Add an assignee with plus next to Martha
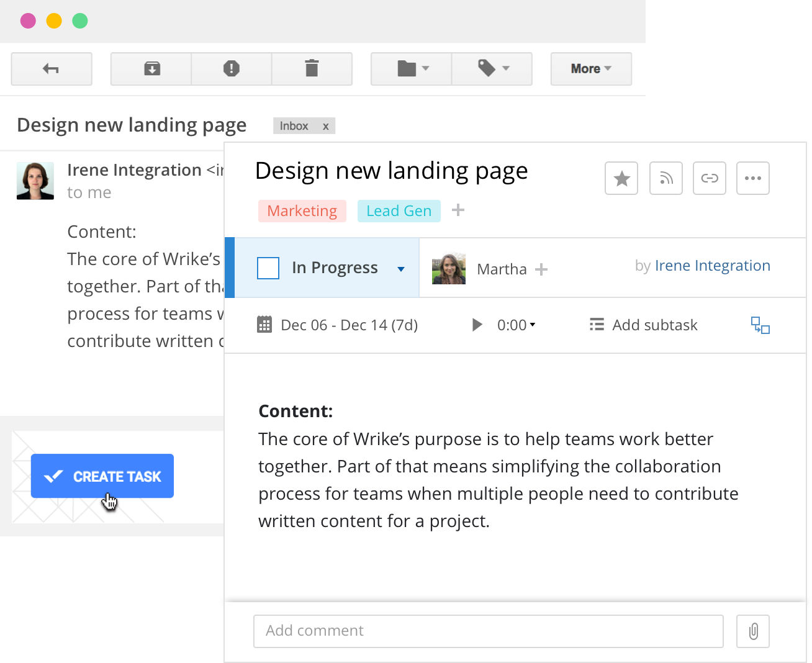 tap(541, 269)
